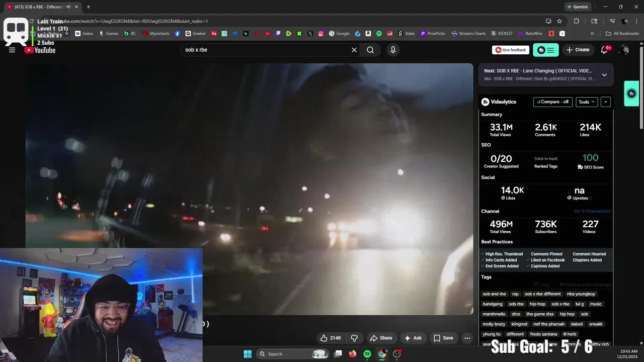Screen dimensions: 644x362
Task: Clear the search box with the X
Action: 354,50
